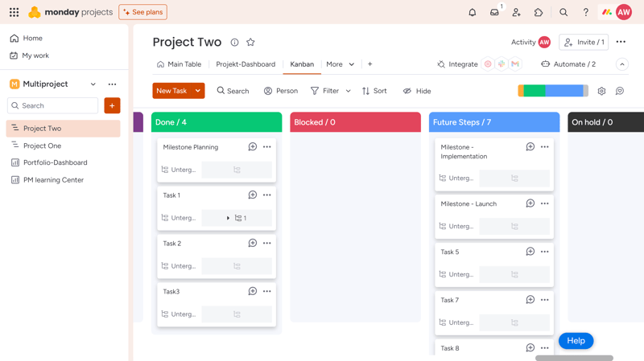This screenshot has width=644, height=361.
Task: Open the inbox tray icon
Action: click(494, 12)
